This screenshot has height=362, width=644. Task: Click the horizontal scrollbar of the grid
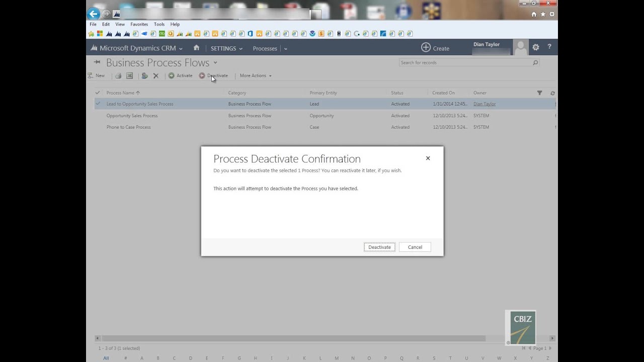294,338
